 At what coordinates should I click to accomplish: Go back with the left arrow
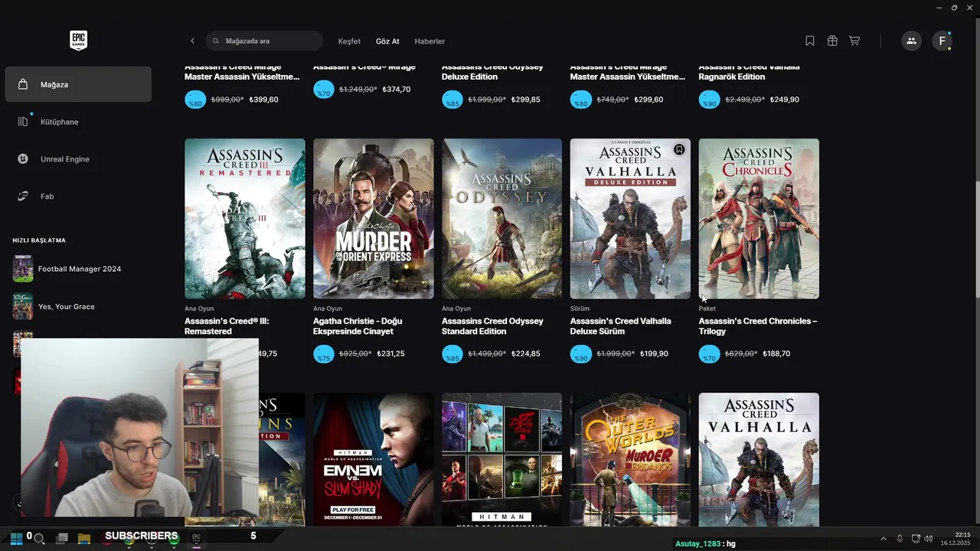(192, 41)
